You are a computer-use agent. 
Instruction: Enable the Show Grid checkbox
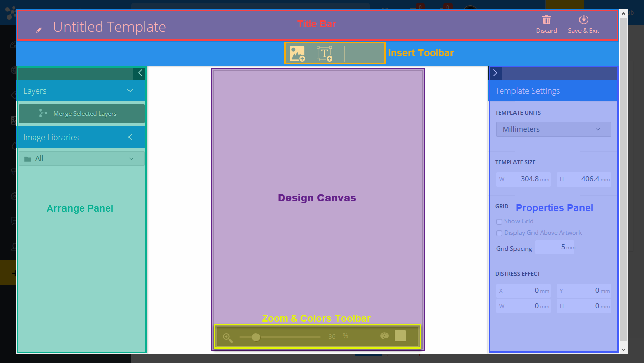point(499,221)
